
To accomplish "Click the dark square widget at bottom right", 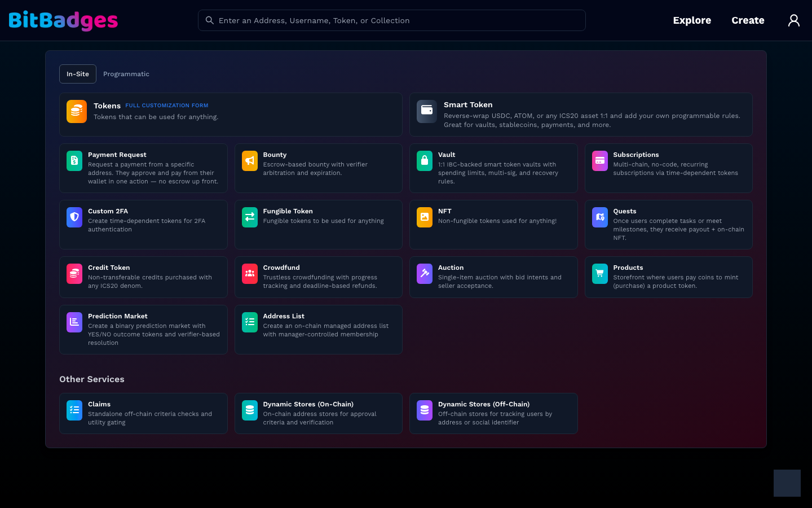I will pyautogui.click(x=787, y=483).
